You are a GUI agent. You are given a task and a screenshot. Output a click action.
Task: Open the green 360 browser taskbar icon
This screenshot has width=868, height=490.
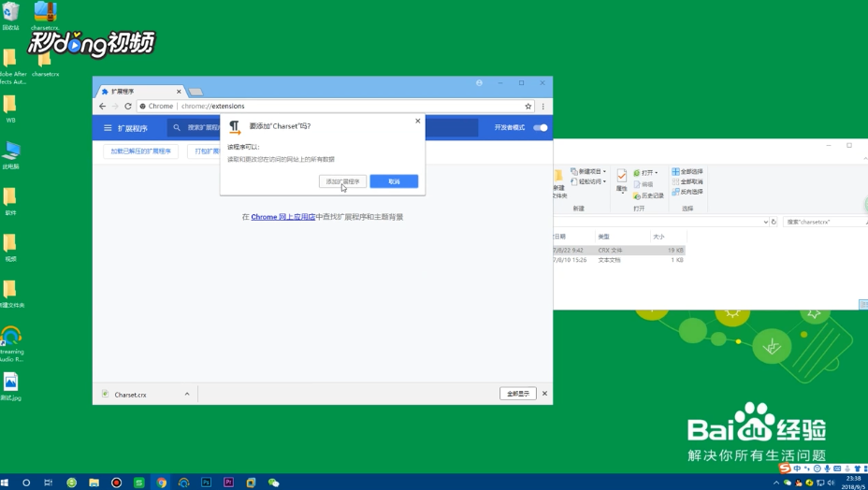pyautogui.click(x=71, y=483)
